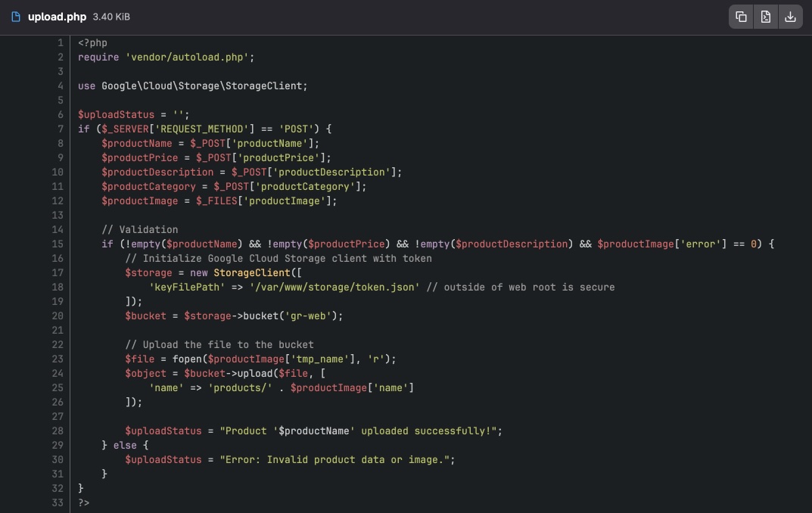The image size is (812, 513).
Task: Click $object variable on line 24
Action: click(145, 373)
